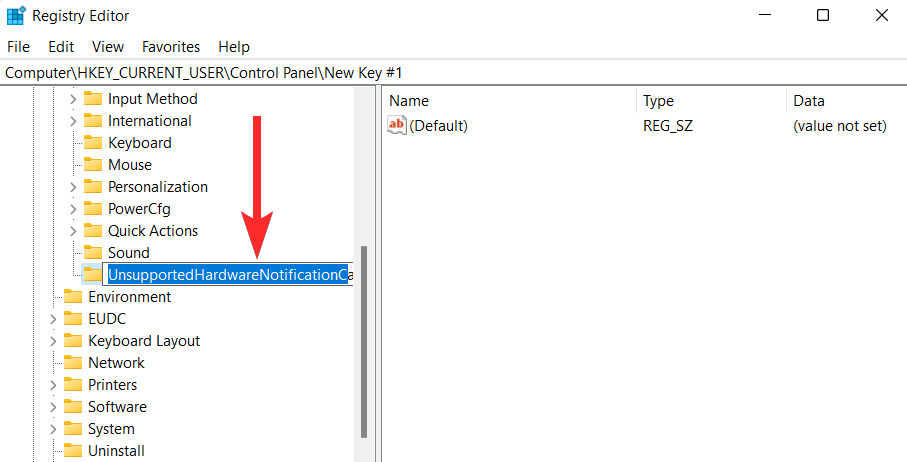Expand the Personalization key
The image size is (907, 462).
[x=73, y=187]
